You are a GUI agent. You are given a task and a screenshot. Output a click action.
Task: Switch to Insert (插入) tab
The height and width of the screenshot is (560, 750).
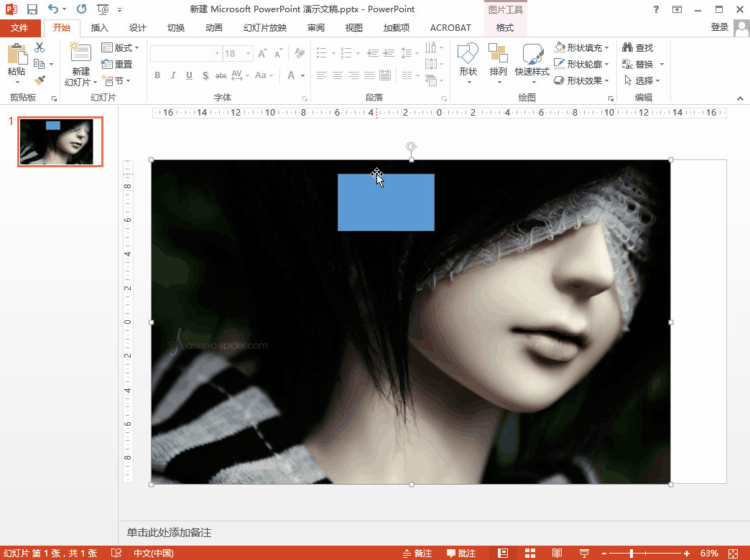[x=99, y=28]
